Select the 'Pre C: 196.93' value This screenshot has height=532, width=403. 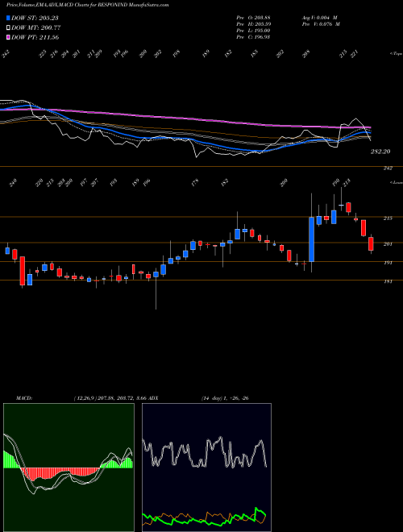coord(253,37)
